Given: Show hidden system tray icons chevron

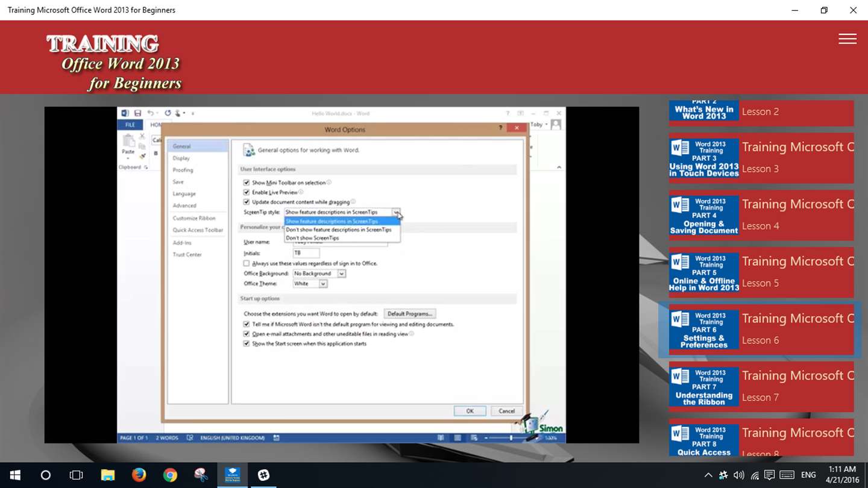Looking at the screenshot, I should (x=708, y=475).
